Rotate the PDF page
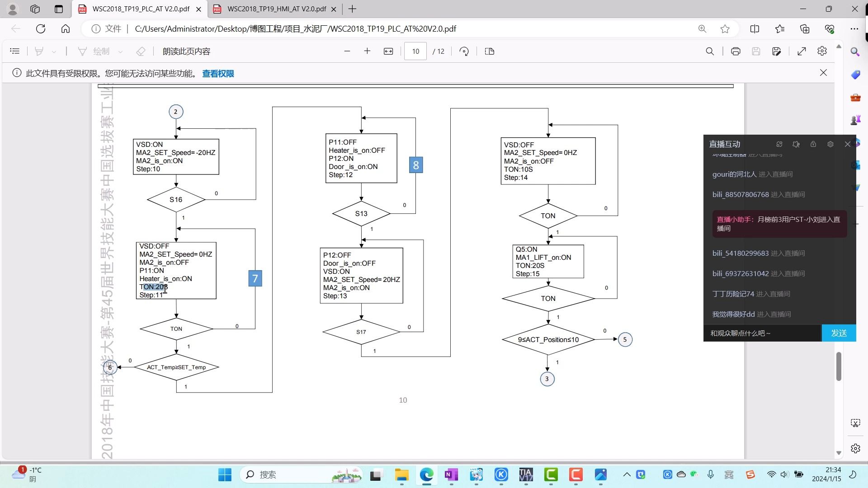This screenshot has height=488, width=868. [464, 52]
